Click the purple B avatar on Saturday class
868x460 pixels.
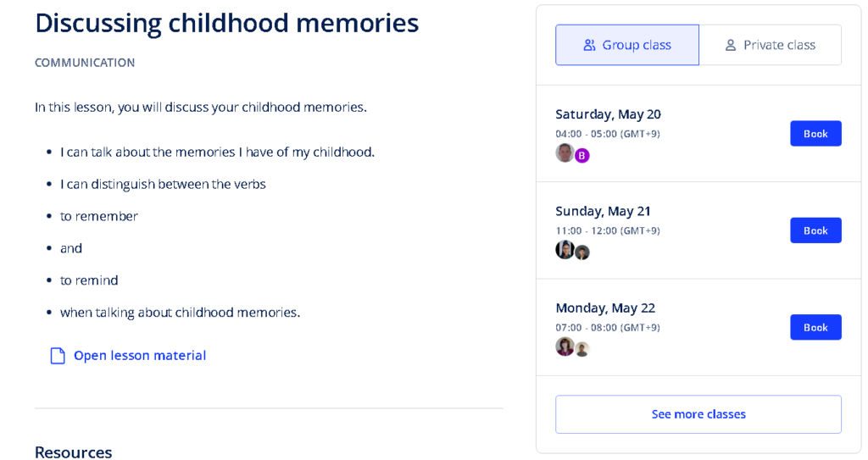click(581, 156)
